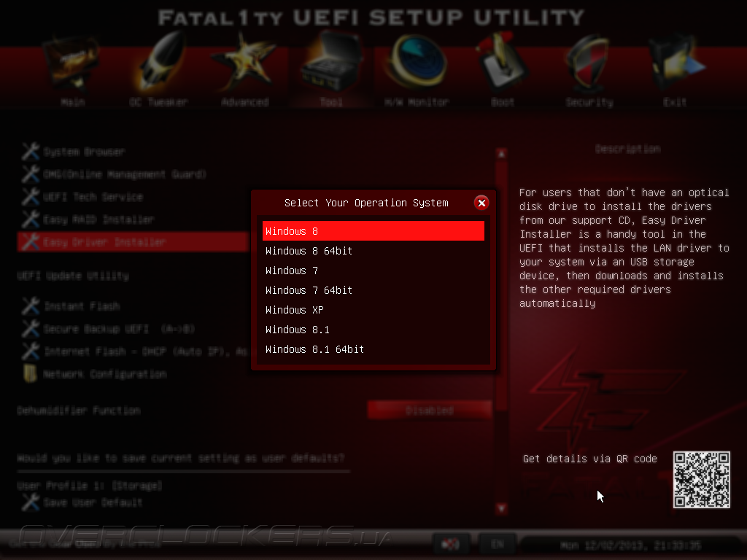Open the Boot joystick icon
The image size is (747, 560).
coord(501,61)
